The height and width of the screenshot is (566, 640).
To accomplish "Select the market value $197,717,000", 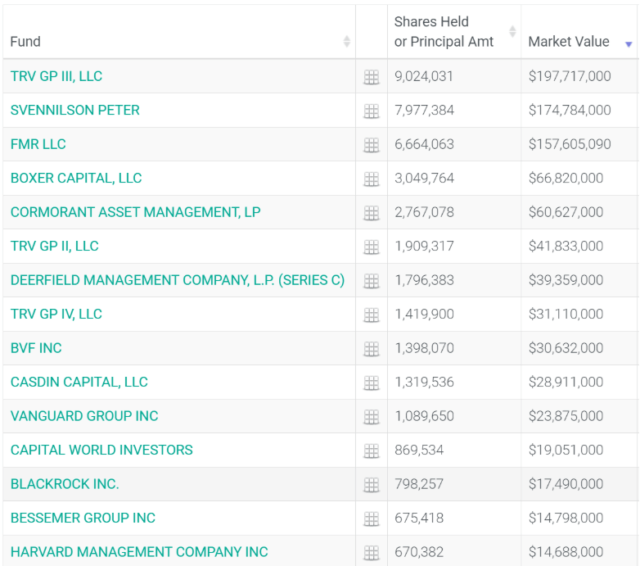I will (x=570, y=76).
